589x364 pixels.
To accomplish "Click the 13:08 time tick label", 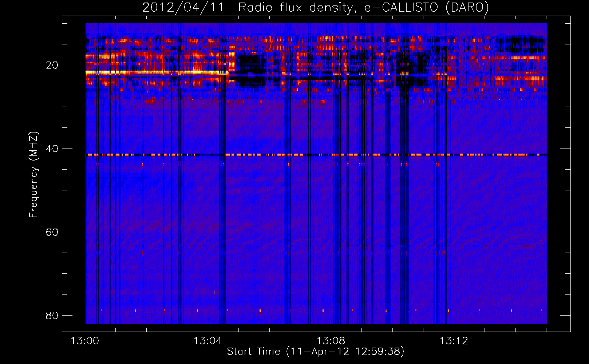I will tap(331, 341).
